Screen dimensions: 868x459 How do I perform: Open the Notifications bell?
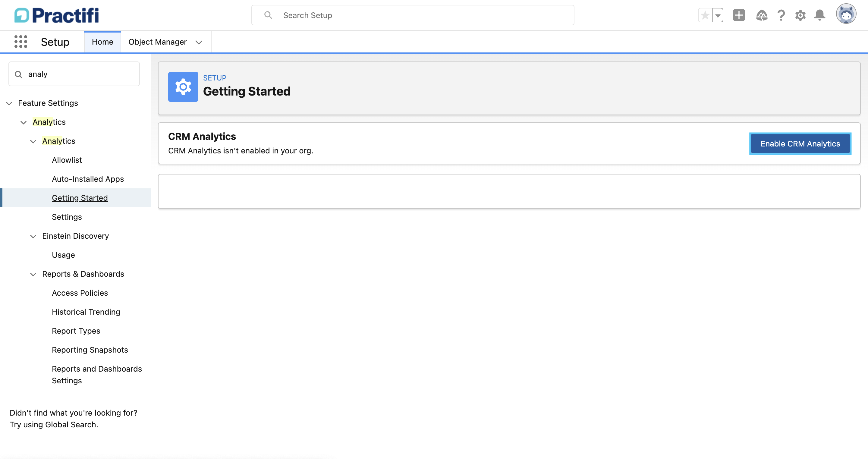tap(819, 15)
